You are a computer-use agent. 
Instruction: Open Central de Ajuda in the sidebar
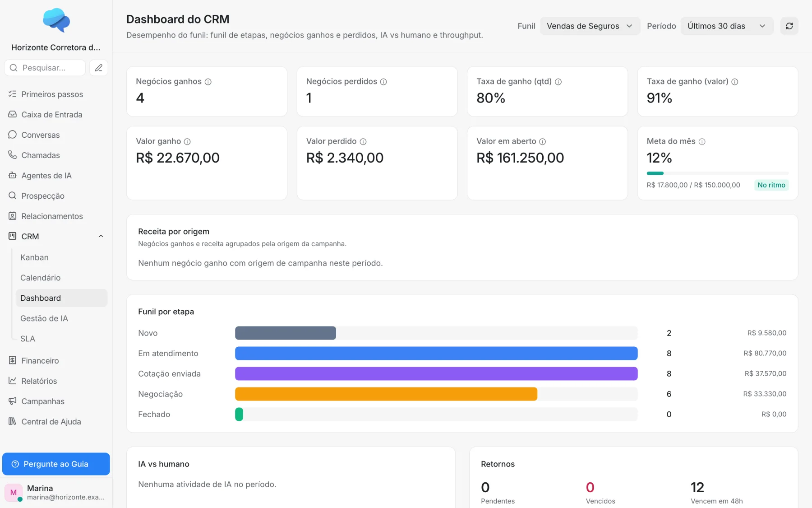click(x=56, y=421)
